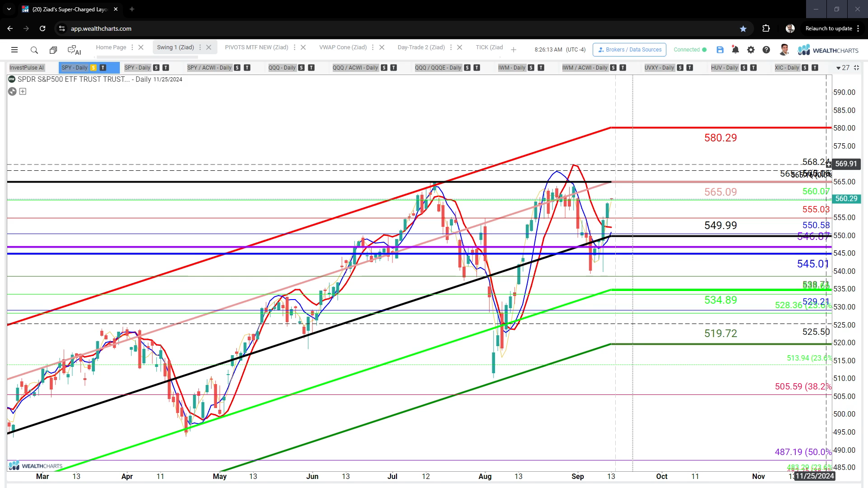
Task: Toggle the S badge on SPY / ACWI - Daily
Action: click(x=237, y=68)
